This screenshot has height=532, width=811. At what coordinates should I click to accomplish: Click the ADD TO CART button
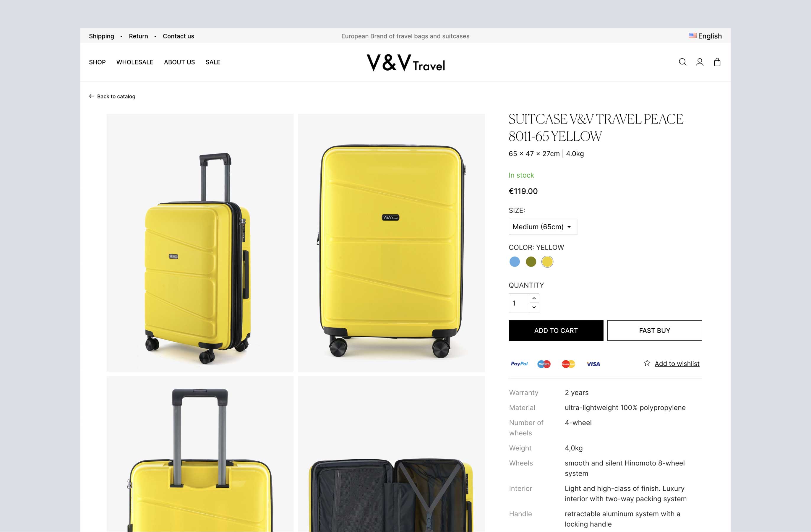pos(556,330)
